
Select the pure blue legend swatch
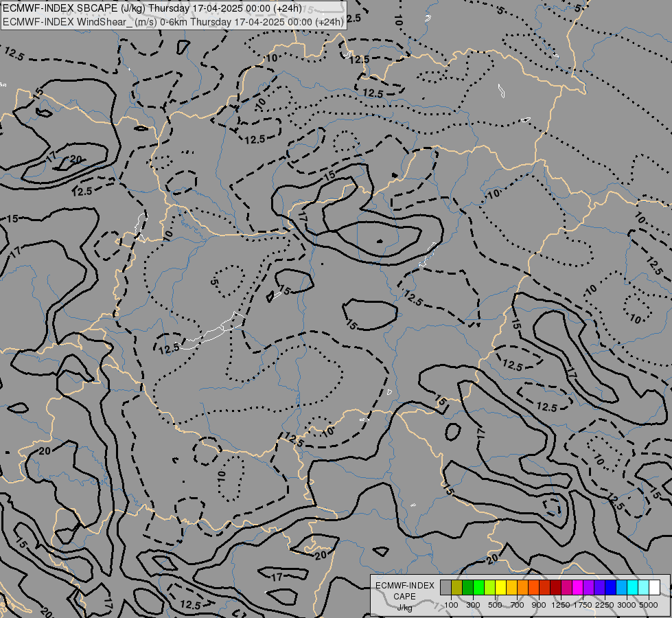click(611, 587)
